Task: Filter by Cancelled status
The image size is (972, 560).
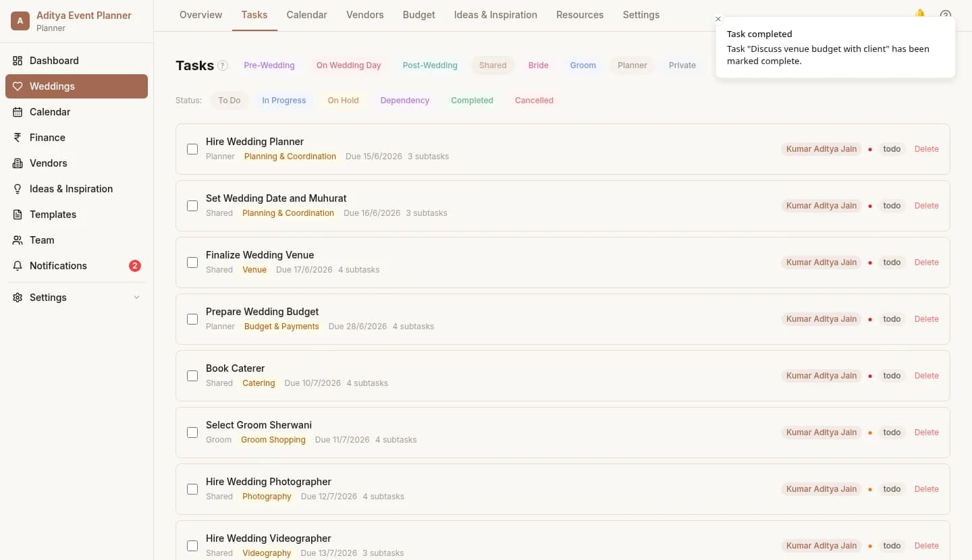Action: (534, 101)
